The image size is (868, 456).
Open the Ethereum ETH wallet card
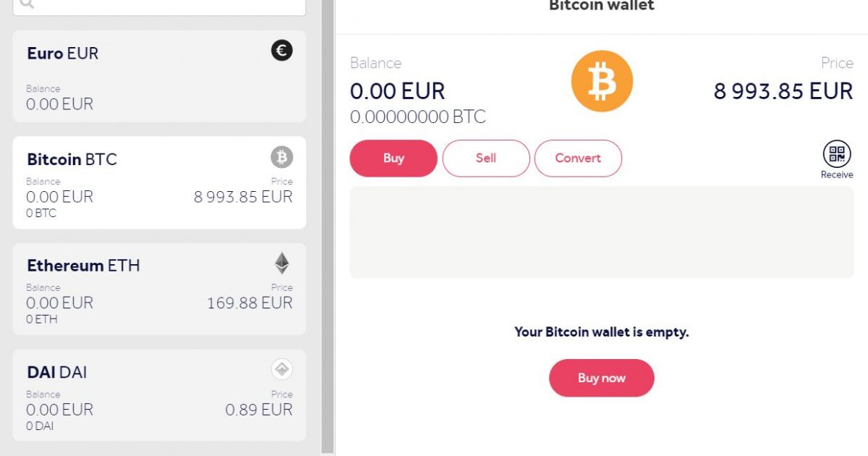tap(159, 289)
